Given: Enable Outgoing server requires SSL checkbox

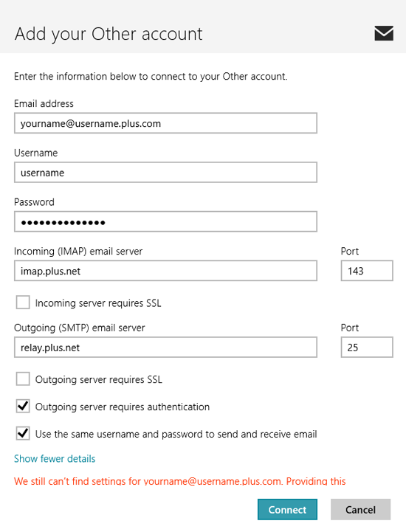Looking at the screenshot, I should (x=23, y=379).
